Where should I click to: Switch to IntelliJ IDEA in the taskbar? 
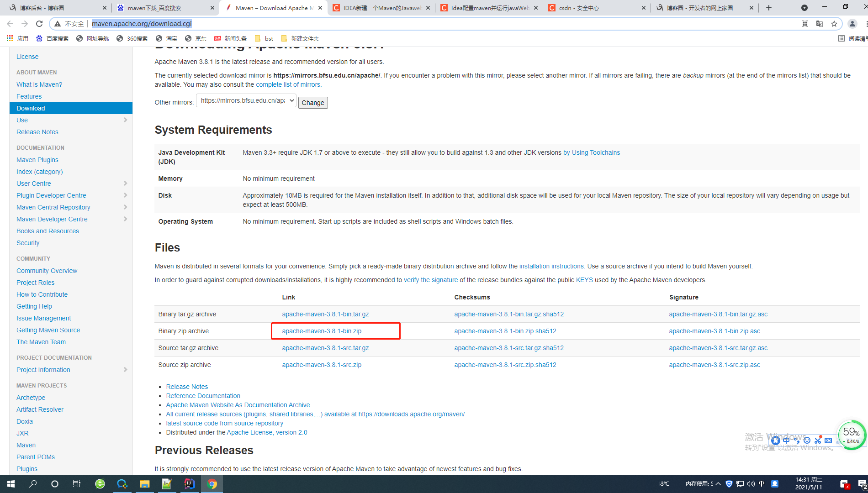click(x=189, y=484)
